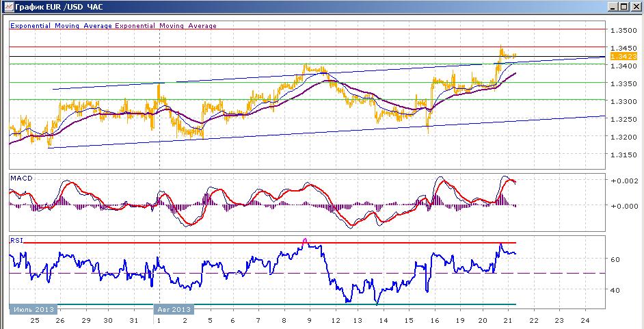Image resolution: width=644 pixels, height=329 pixels.
Task: Select the purple 'Exponential Moving Average' label
Action: [x=165, y=25]
